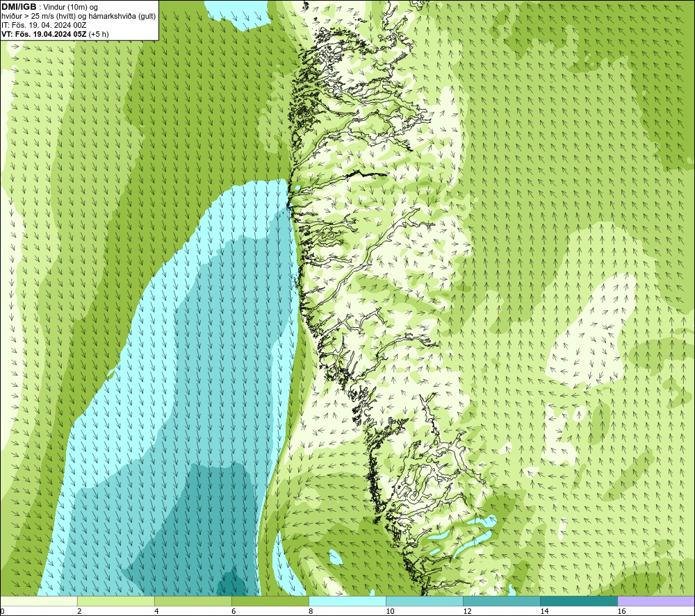Image resolution: width=695 pixels, height=616 pixels.
Task: Click the 14–16 m/s dark teal legend swatch
Action: 578,601
